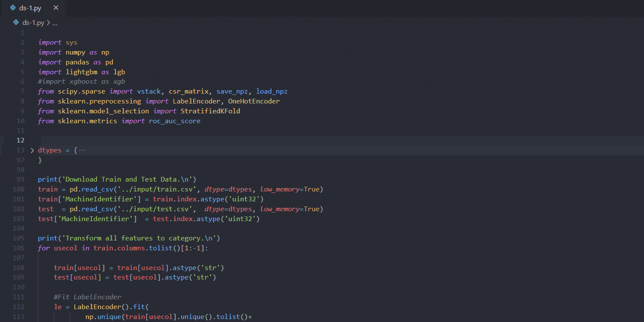
Task: Click line number 97 in the gutter
Action: (x=20, y=160)
